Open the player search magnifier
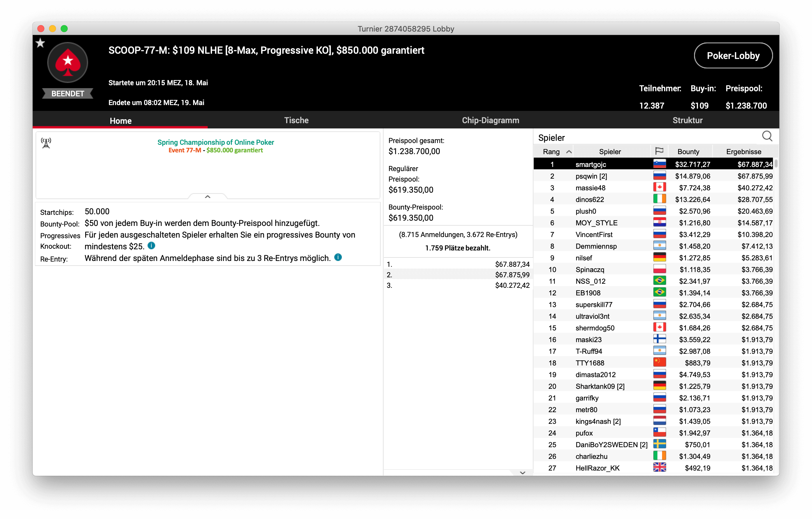The image size is (812, 519). (x=767, y=136)
